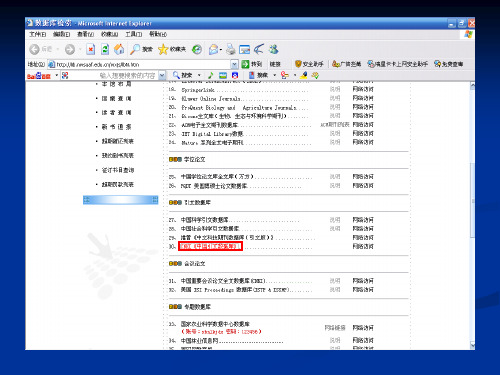Open the 文件 menu
Image resolution: width=500 pixels, height=375 pixels.
37,34
